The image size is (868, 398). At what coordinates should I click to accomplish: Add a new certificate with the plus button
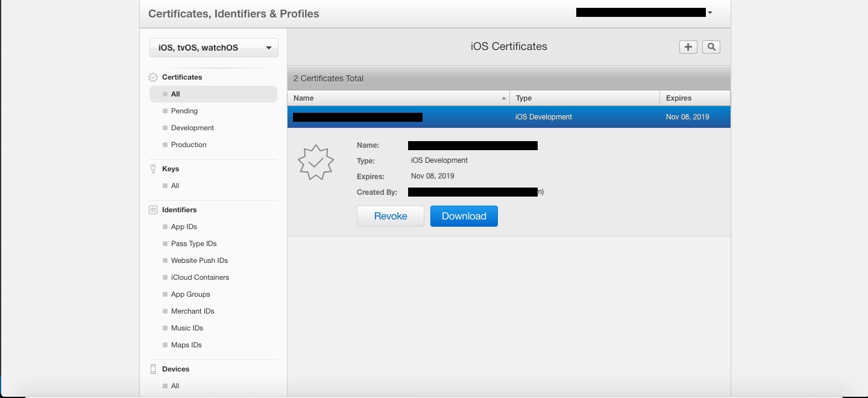[688, 47]
